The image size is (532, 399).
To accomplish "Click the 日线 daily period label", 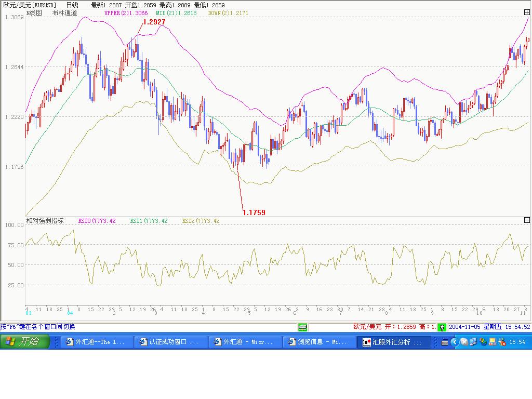I will 72,5.
